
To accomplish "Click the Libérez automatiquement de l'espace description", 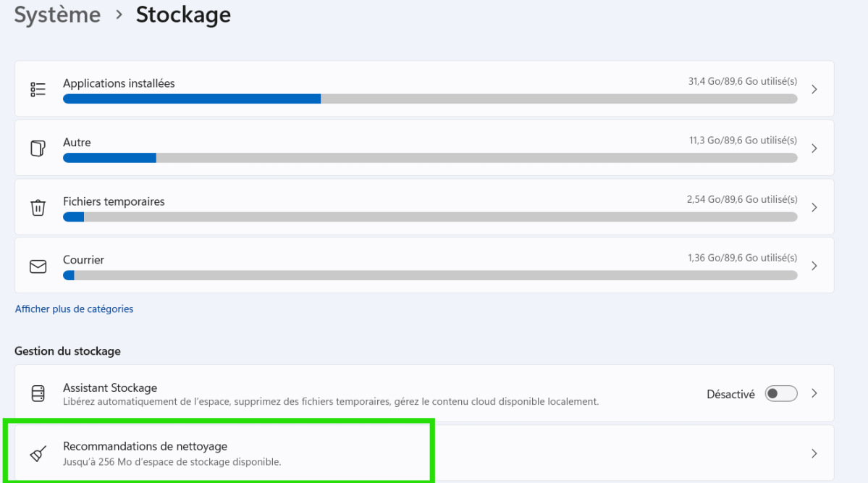I will (331, 402).
